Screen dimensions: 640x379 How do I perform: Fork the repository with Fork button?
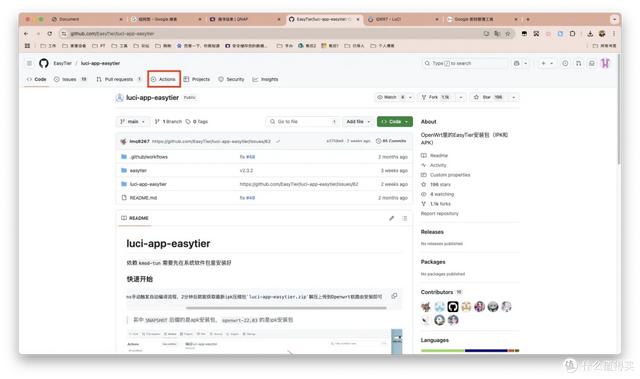[436, 97]
